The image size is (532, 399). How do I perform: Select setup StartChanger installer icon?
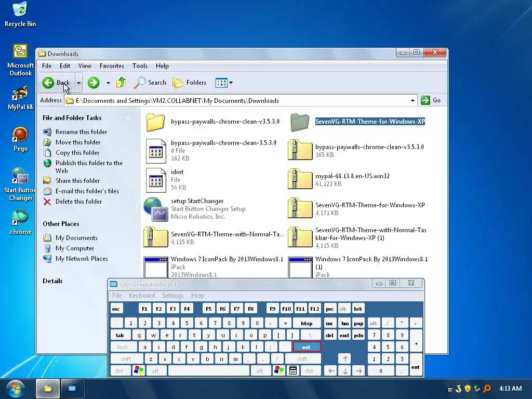click(156, 209)
